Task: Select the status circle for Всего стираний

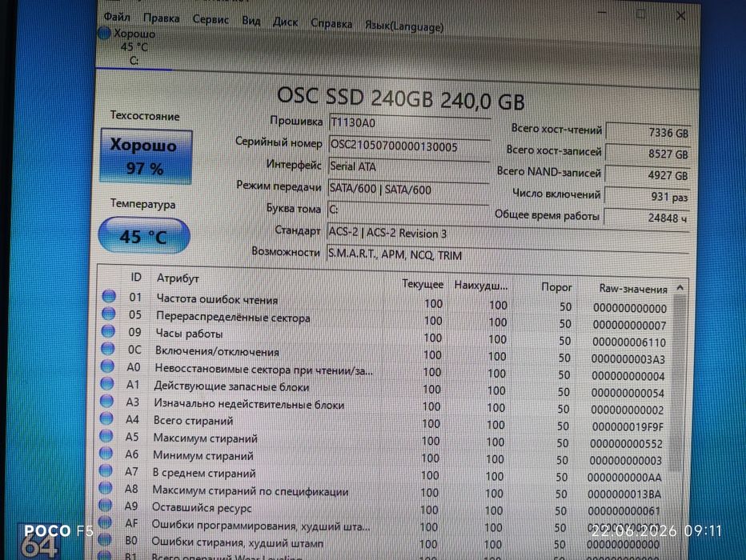Action: 106,418
